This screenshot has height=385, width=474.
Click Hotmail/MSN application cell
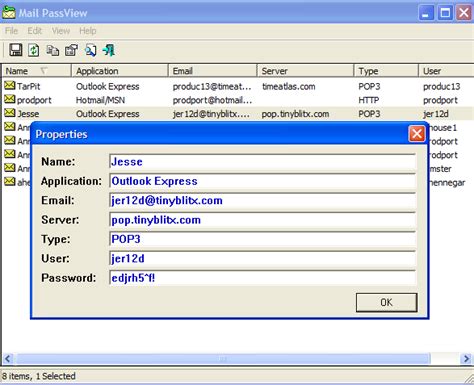point(100,100)
